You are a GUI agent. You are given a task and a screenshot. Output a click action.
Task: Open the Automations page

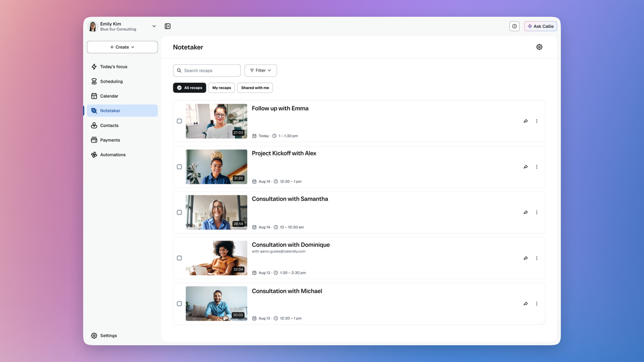coord(122,154)
